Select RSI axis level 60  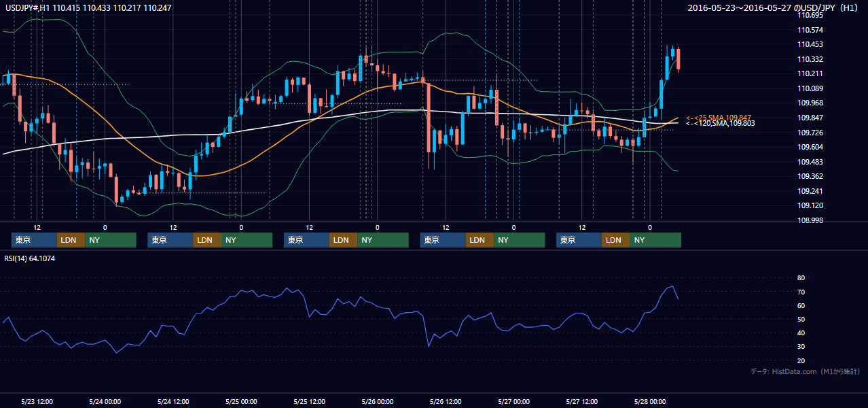pyautogui.click(x=801, y=305)
